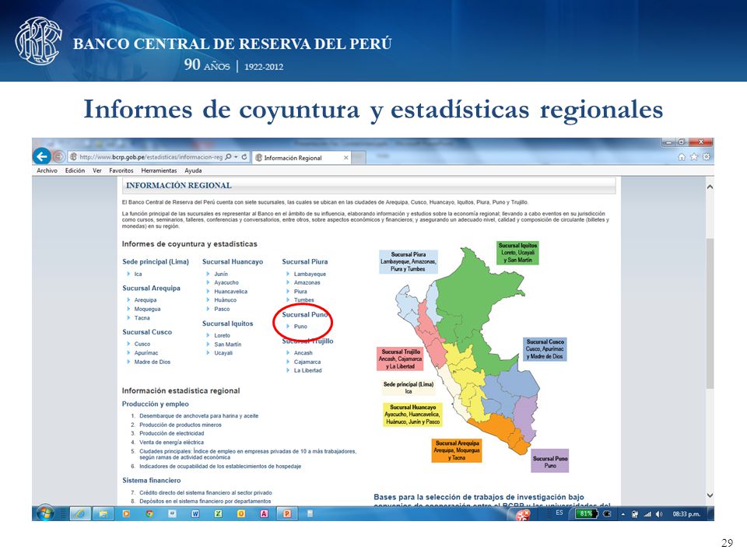Click the network signal tray icon
The height and width of the screenshot is (560, 747).
click(647, 514)
